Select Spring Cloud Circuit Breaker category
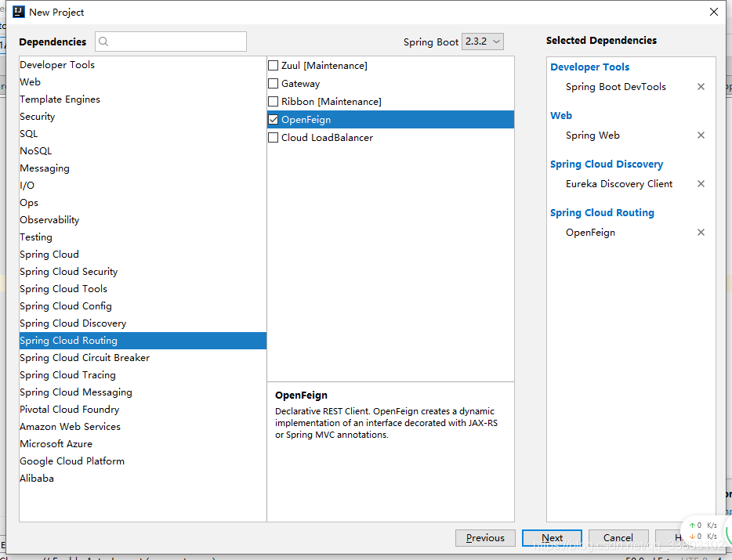 pyautogui.click(x=143, y=358)
